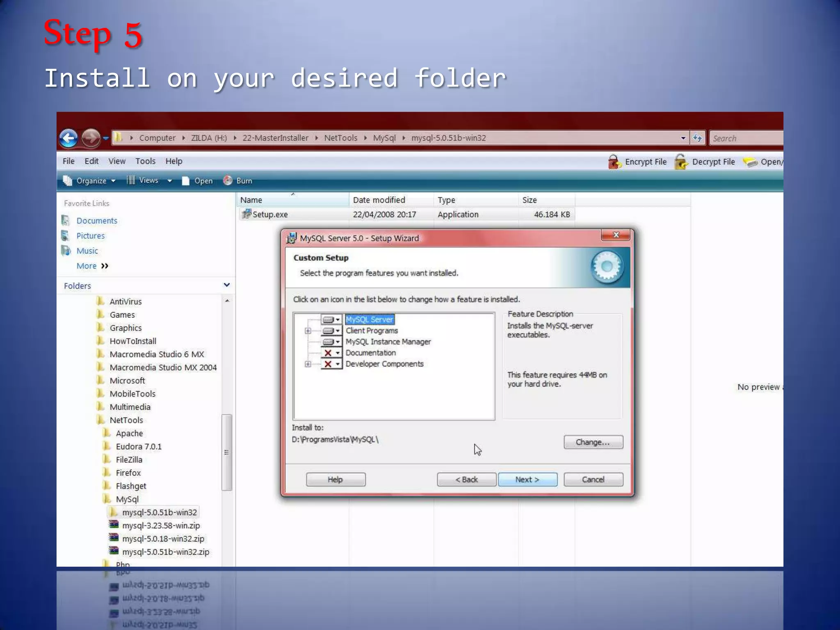Select Graphics folder in tree
840x630 pixels.
tap(126, 328)
